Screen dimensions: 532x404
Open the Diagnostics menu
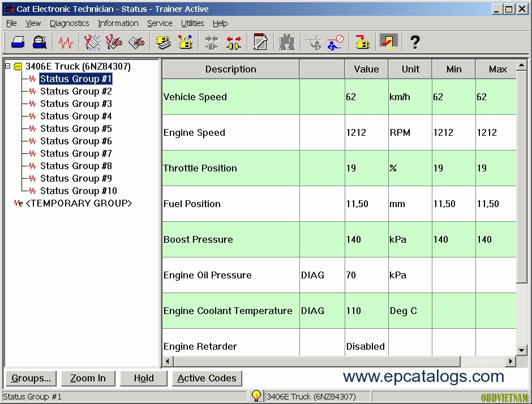[69, 23]
